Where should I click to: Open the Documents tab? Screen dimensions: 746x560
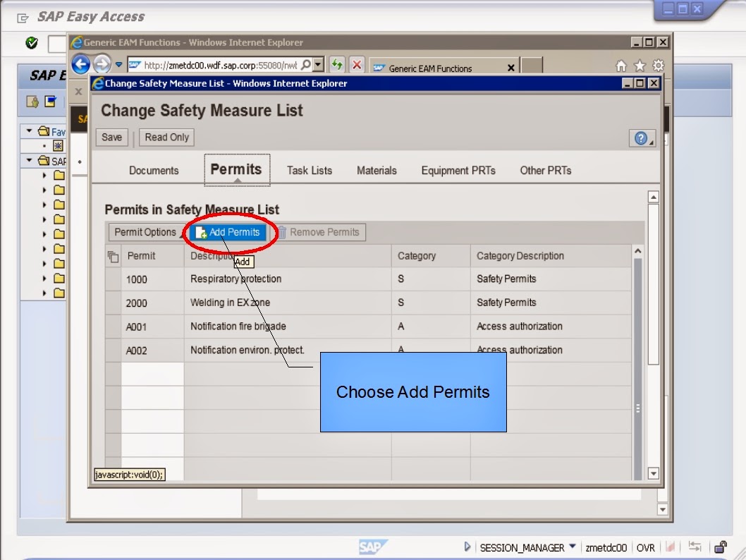coord(154,170)
